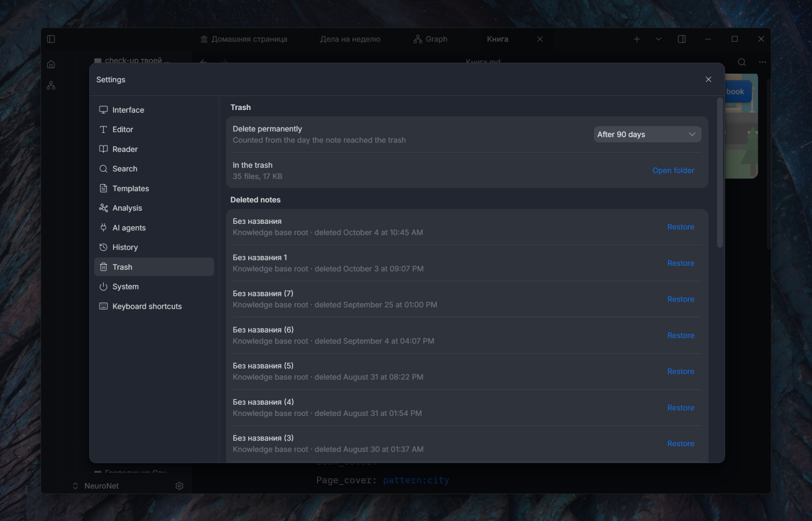Close the Книга tab
Image resolution: width=812 pixels, height=521 pixels.
tap(540, 39)
